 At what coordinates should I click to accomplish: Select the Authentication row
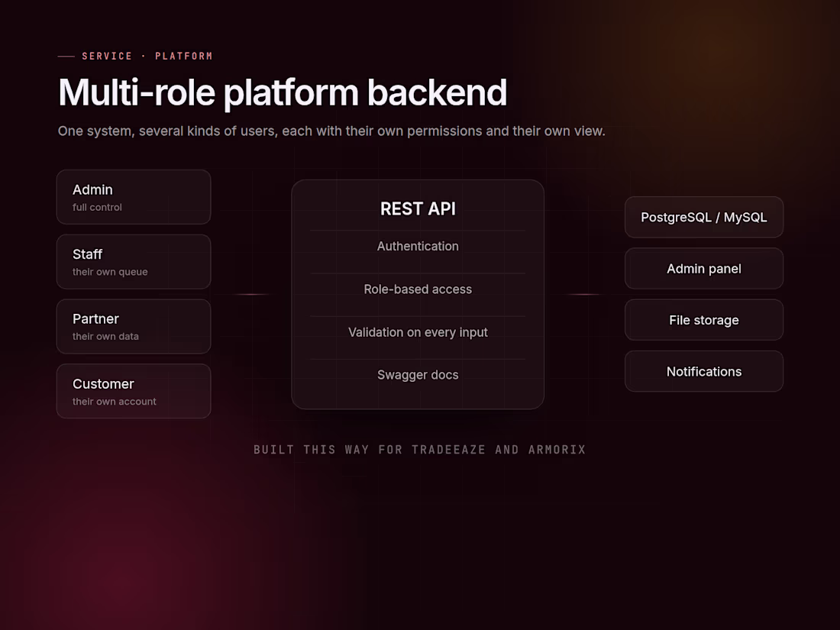(x=418, y=247)
